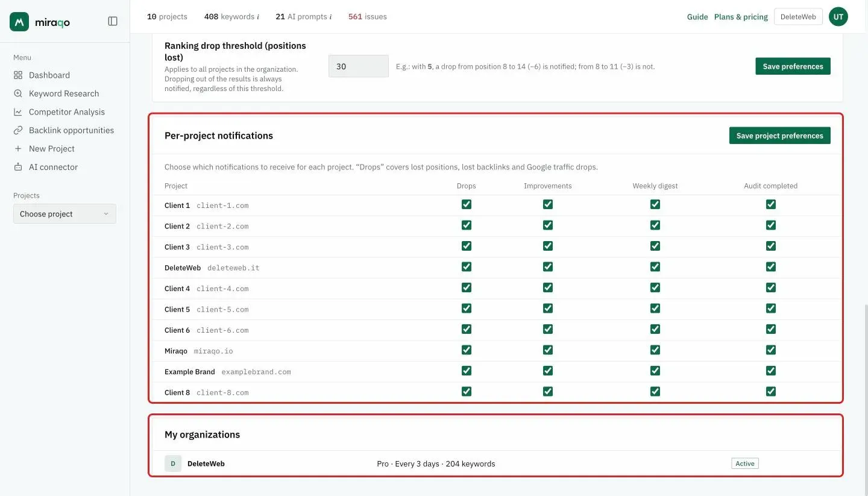Click the examplebrand.com domain text
Viewport: 868px width, 496px height.
(x=256, y=372)
